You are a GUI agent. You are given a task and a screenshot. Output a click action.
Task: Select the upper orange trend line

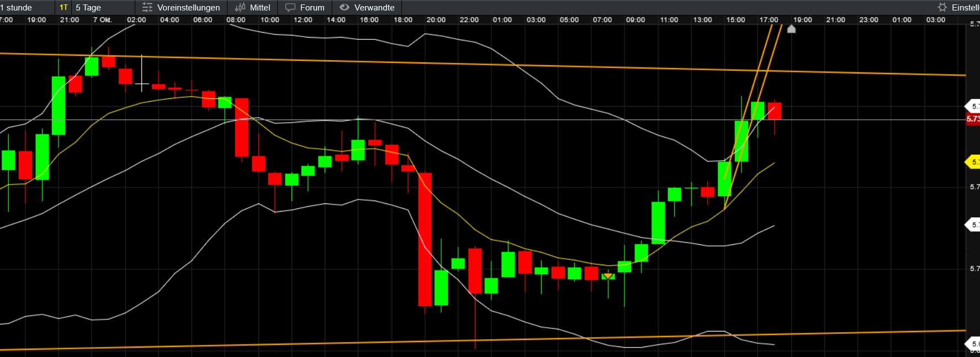click(483, 64)
